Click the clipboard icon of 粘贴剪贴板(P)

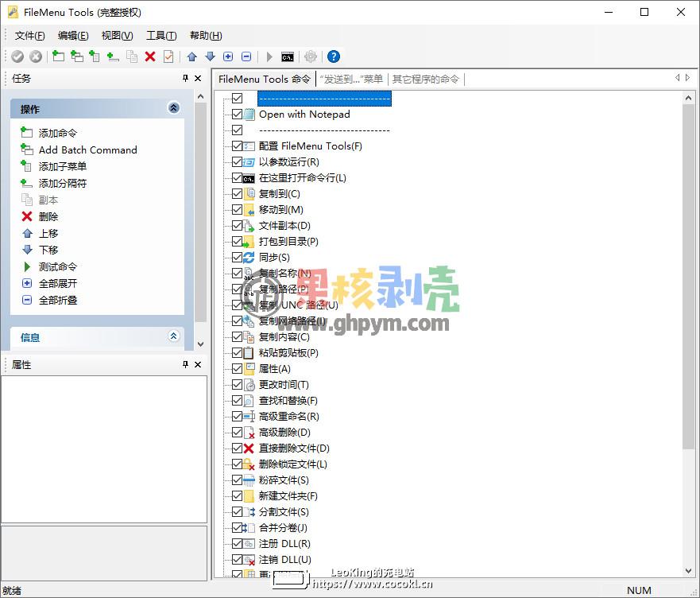pyautogui.click(x=249, y=352)
